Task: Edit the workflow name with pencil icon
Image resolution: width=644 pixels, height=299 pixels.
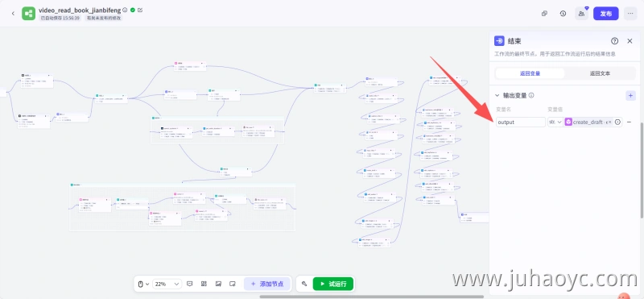Action: click(x=140, y=10)
